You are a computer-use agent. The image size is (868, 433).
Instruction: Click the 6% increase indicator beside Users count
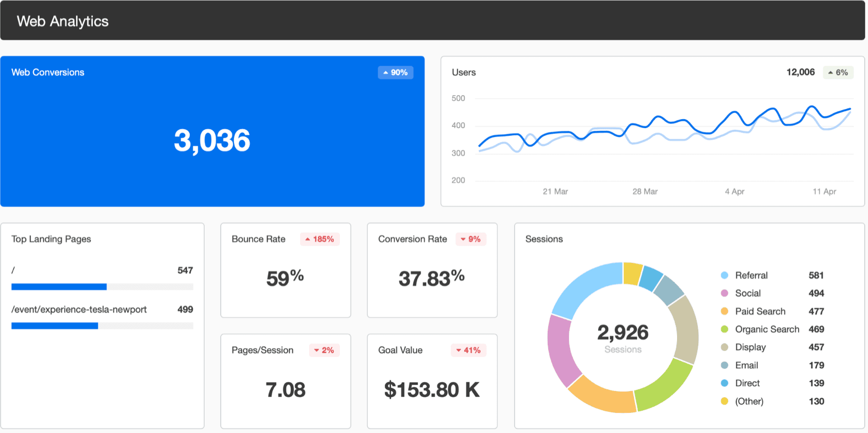(x=838, y=72)
